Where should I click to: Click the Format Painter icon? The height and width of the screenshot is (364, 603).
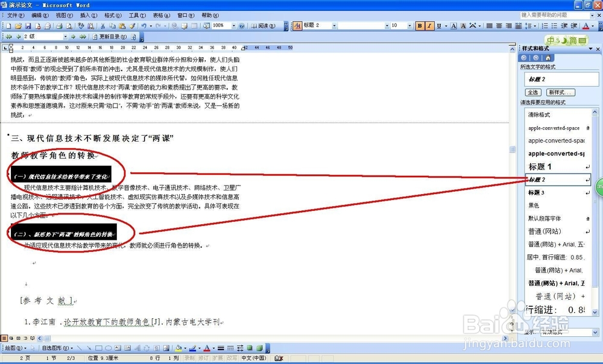click(130, 26)
